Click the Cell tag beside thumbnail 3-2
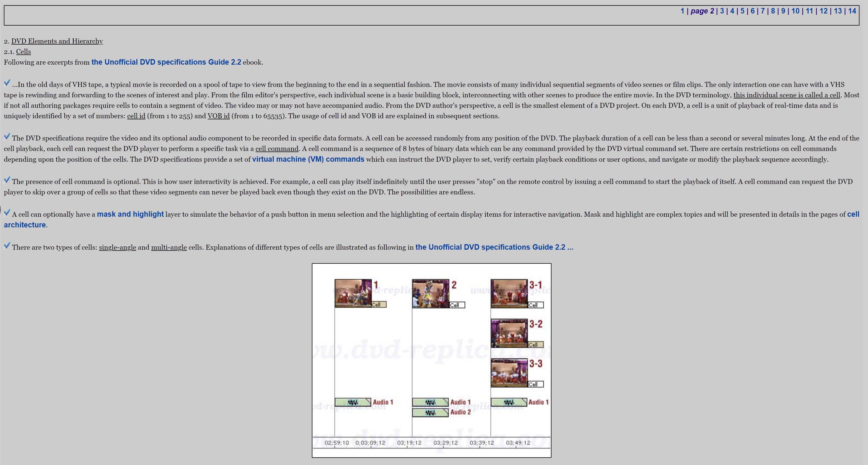The height and width of the screenshot is (465, 868). point(536,345)
